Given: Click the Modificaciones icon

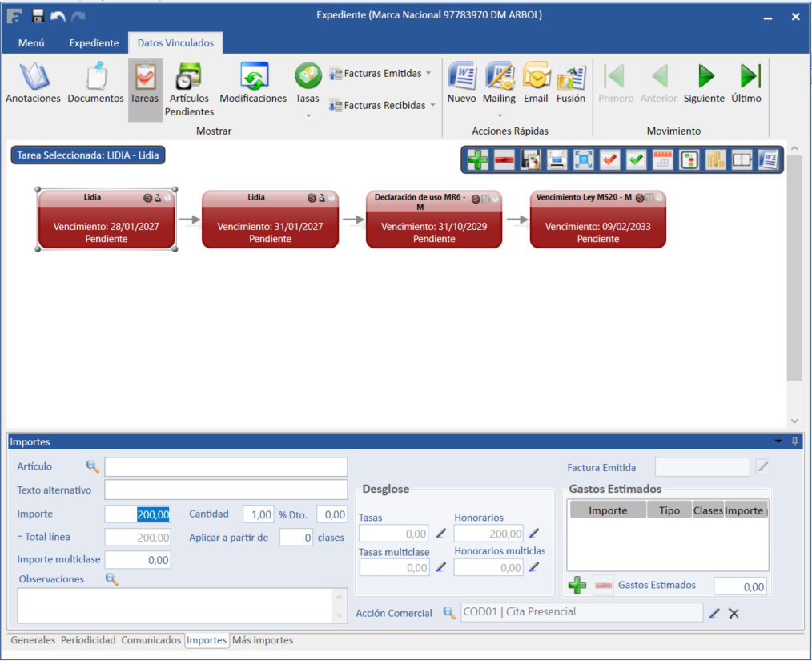Looking at the screenshot, I should (253, 77).
